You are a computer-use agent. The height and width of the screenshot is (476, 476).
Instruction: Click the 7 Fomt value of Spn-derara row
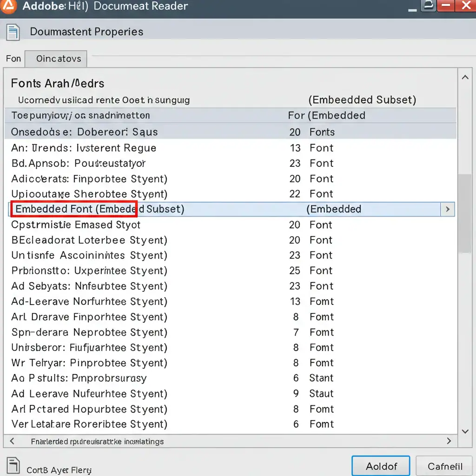(313, 332)
